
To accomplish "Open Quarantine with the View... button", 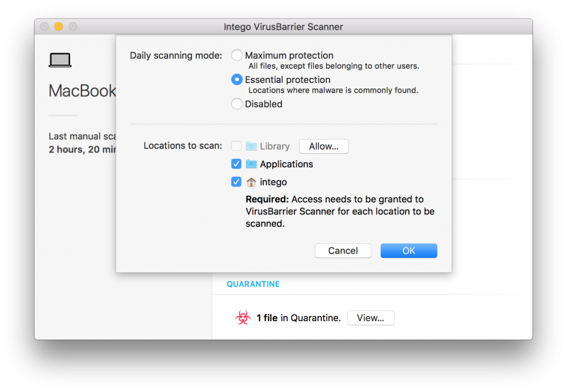I will (371, 318).
